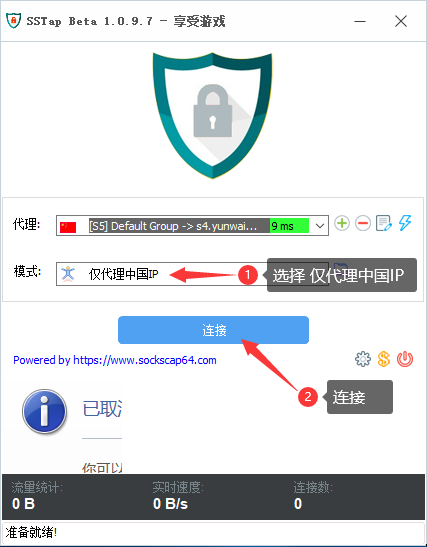Expand the 代理 proxy list dropdown arrow
This screenshot has width=427, height=547.
click(x=320, y=226)
